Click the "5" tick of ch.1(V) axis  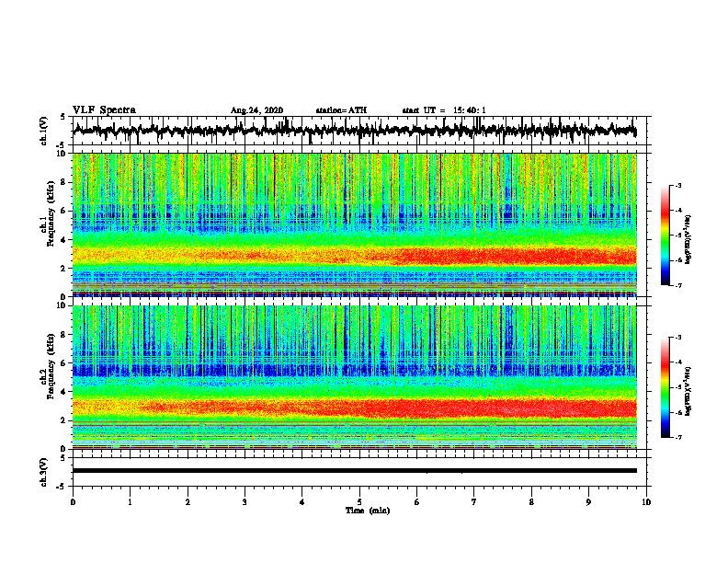pyautogui.click(x=63, y=117)
